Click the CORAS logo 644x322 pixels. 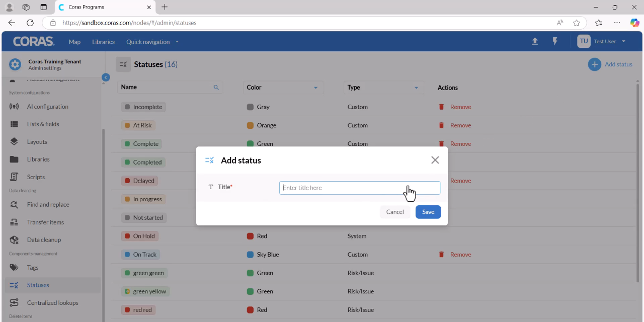point(33,41)
